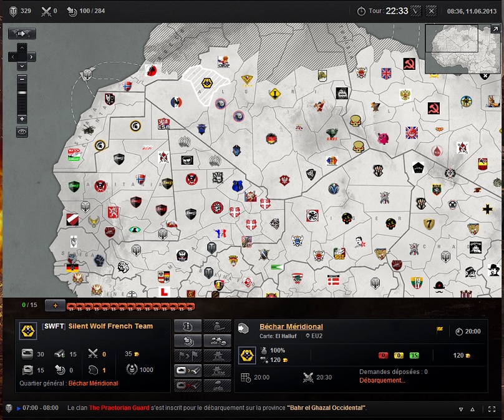Click the tank-to-chip conversion action button

point(188,371)
